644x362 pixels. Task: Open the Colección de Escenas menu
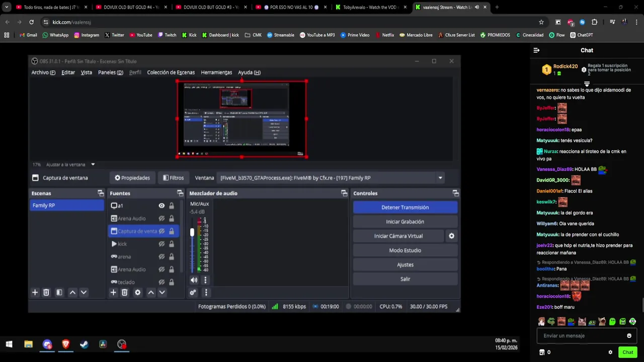171,72
